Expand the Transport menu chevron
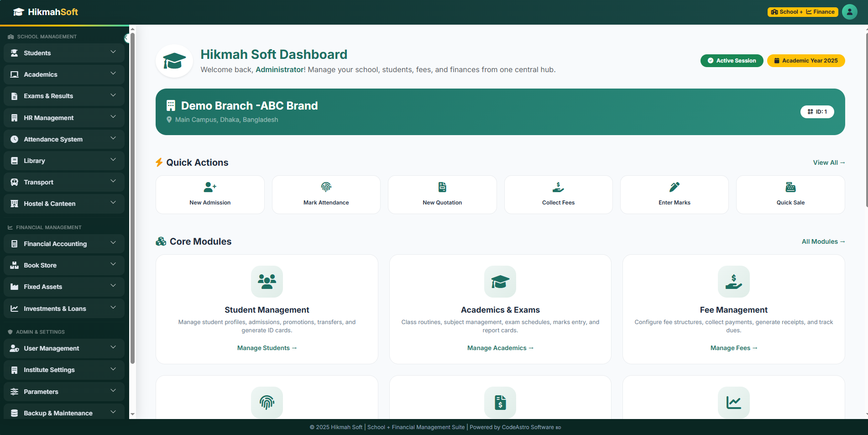 [113, 182]
